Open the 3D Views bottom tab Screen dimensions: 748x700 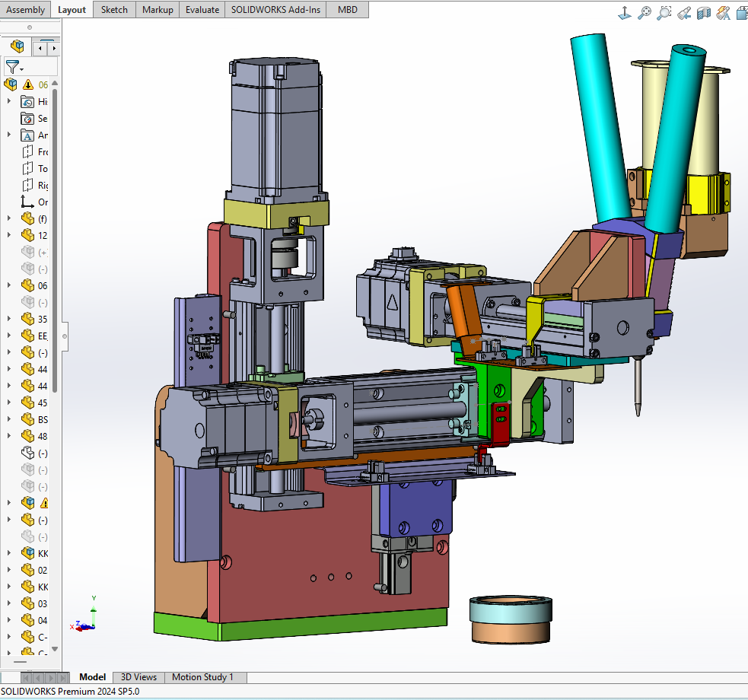(138, 677)
